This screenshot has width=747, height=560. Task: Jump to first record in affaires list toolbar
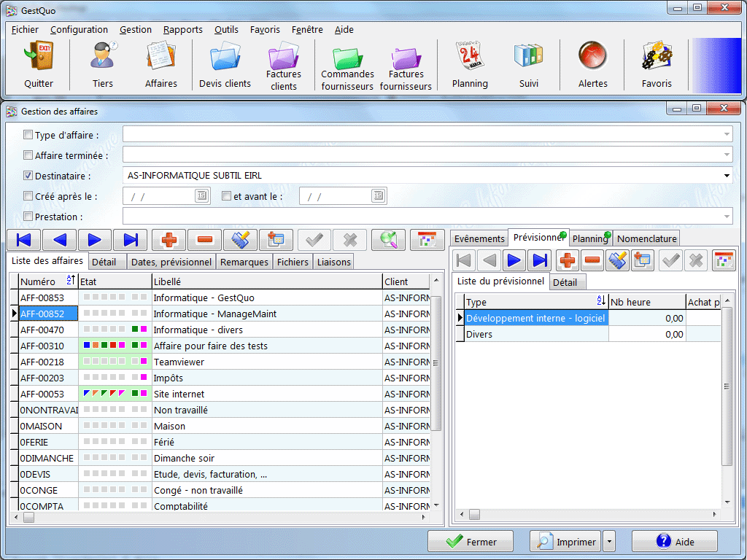(24, 239)
